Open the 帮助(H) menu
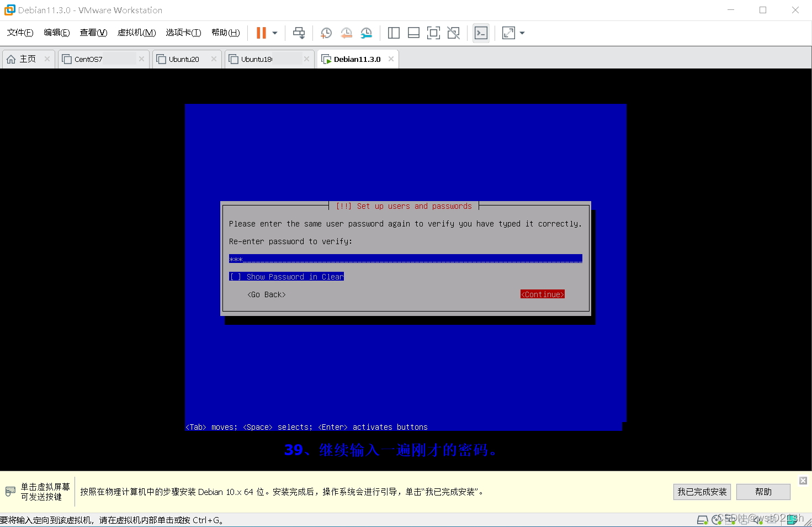The image size is (812, 527). pos(225,33)
